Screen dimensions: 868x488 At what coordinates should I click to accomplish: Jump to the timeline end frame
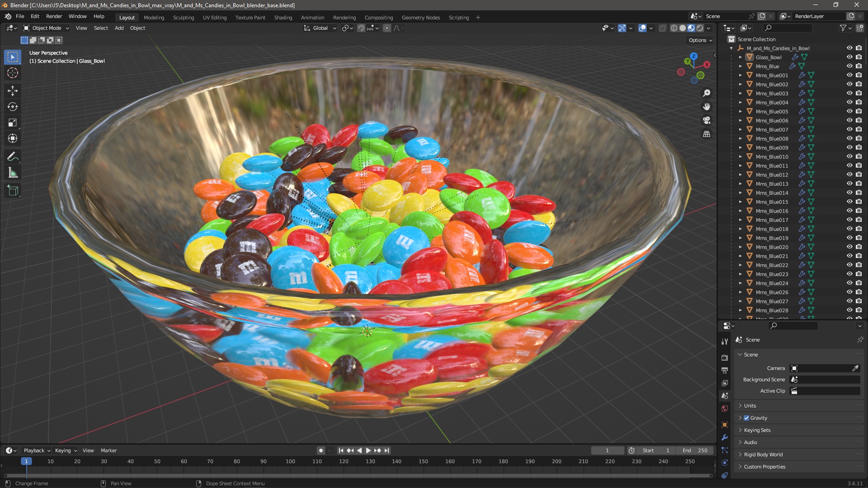point(387,450)
